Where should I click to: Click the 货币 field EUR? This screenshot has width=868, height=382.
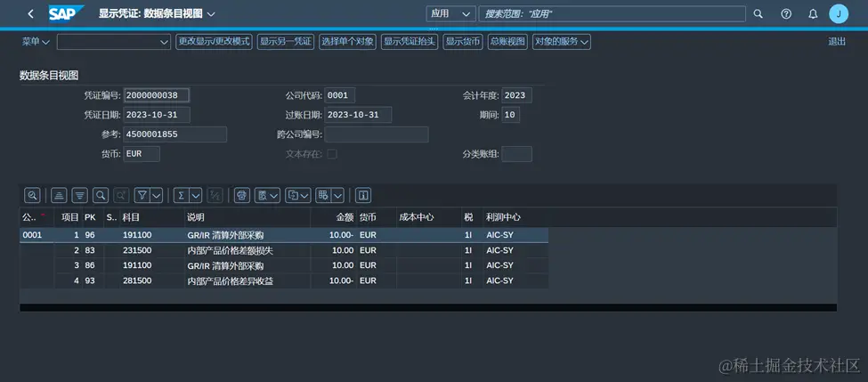142,154
